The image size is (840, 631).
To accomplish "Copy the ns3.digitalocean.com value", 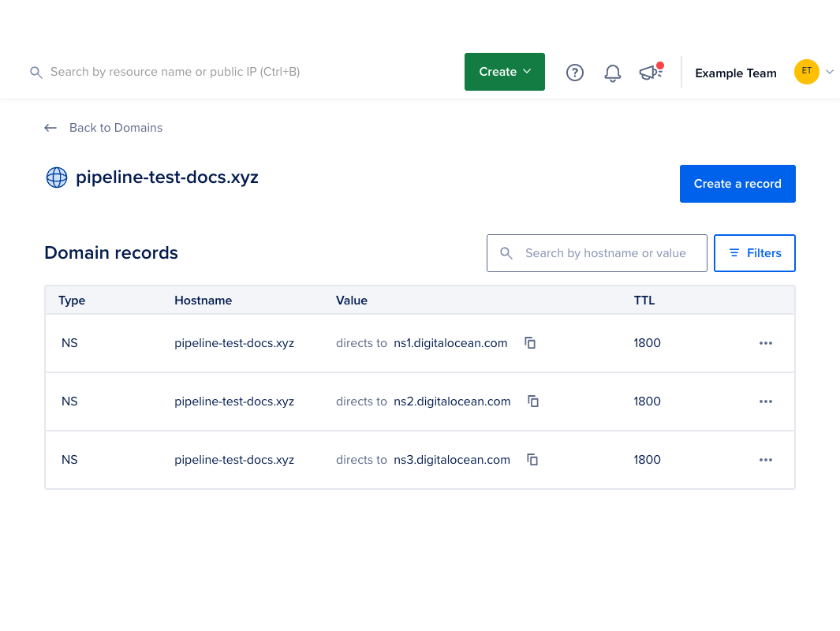I will point(532,460).
